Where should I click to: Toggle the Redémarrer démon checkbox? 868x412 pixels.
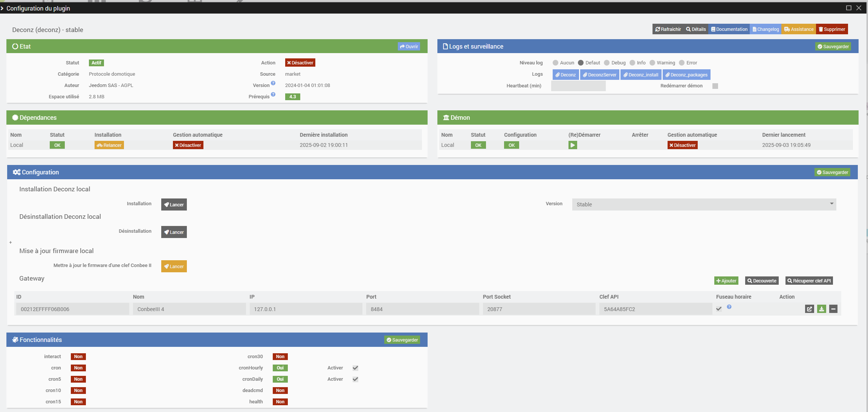(x=715, y=86)
